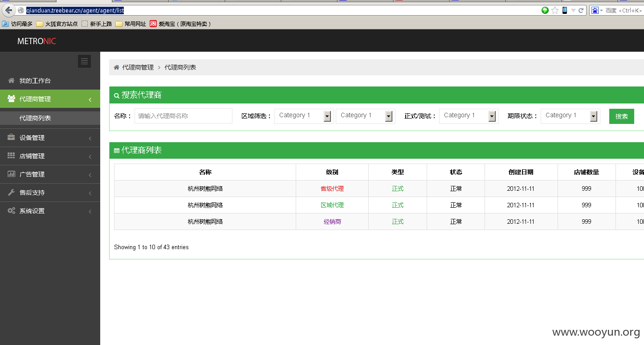The height and width of the screenshot is (345, 644).
Task: Open the 新手上路 bookmark
Action: [97, 24]
